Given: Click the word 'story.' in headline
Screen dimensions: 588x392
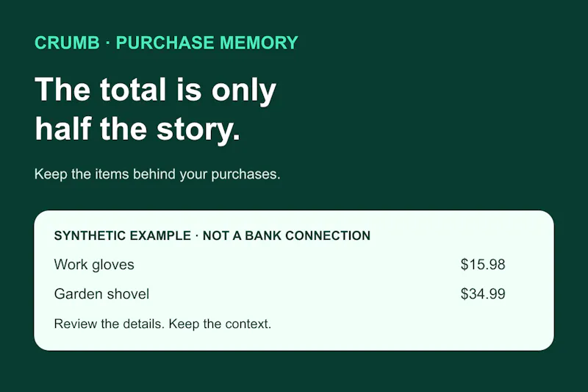Looking at the screenshot, I should 198,130.
